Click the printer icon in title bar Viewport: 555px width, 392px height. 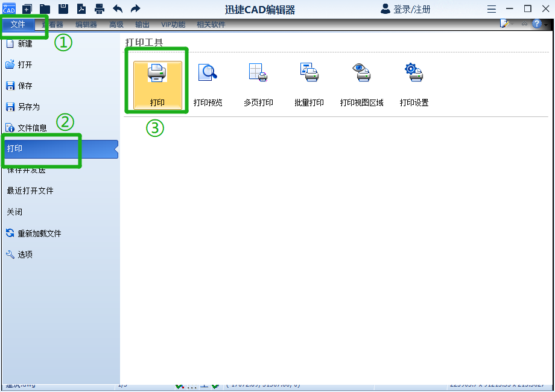(x=99, y=9)
